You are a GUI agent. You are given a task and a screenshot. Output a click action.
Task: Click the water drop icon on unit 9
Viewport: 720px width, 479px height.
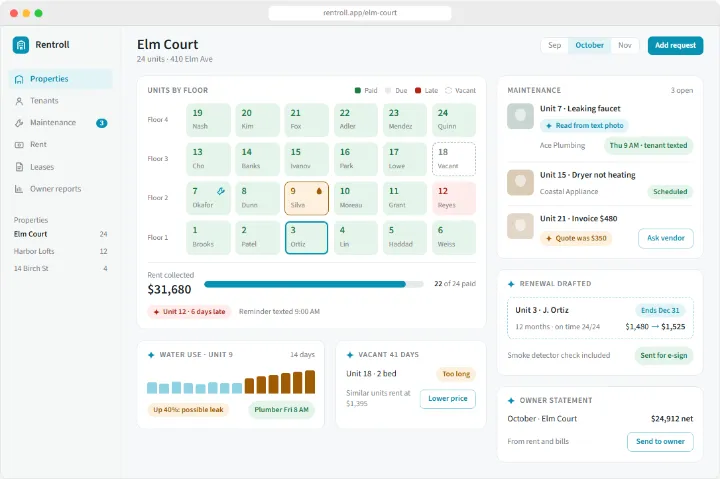coord(319,191)
